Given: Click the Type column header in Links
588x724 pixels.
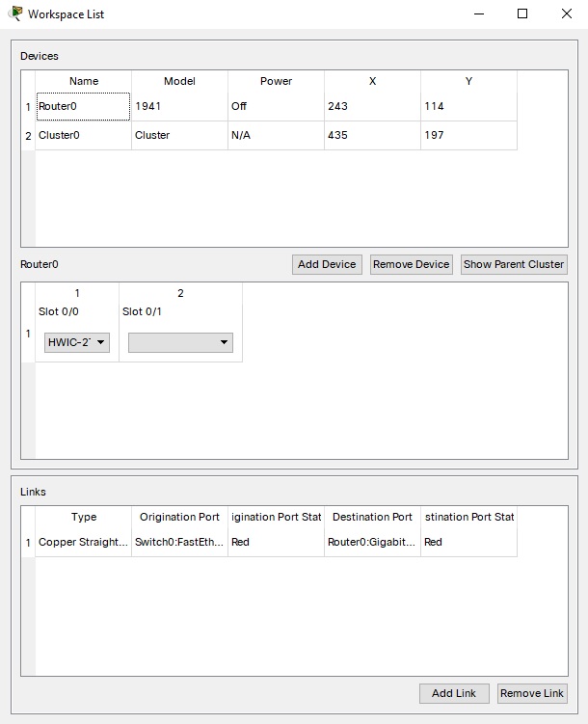Looking at the screenshot, I should click(x=84, y=517).
